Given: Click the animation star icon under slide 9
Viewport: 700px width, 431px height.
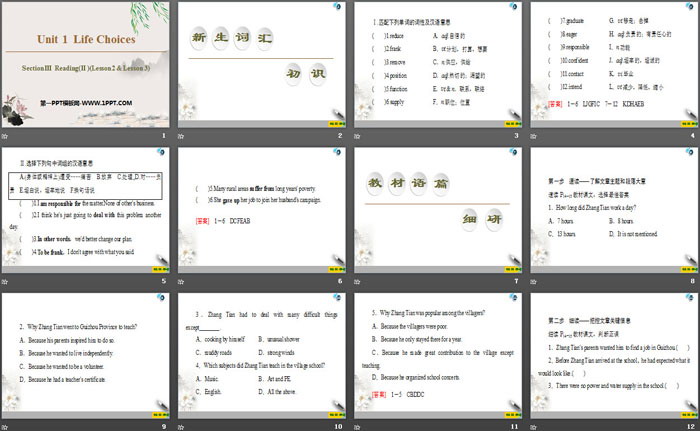Looking at the screenshot, I should coord(5,427).
